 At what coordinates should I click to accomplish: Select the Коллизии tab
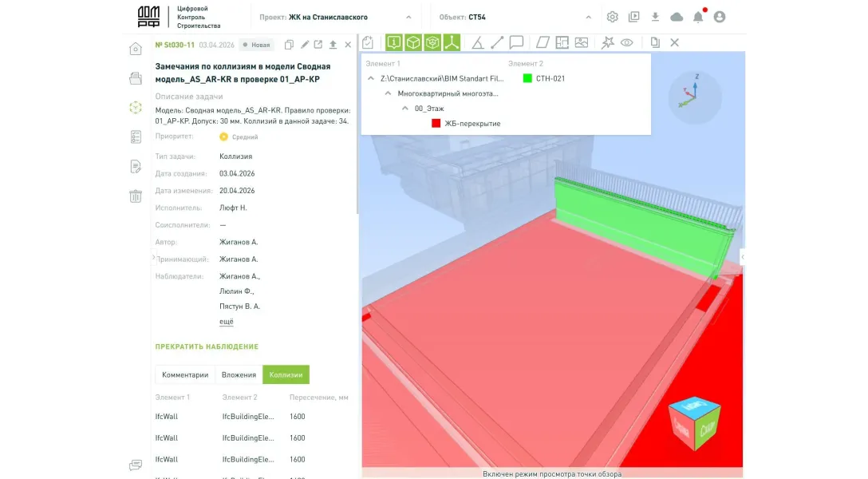286,375
